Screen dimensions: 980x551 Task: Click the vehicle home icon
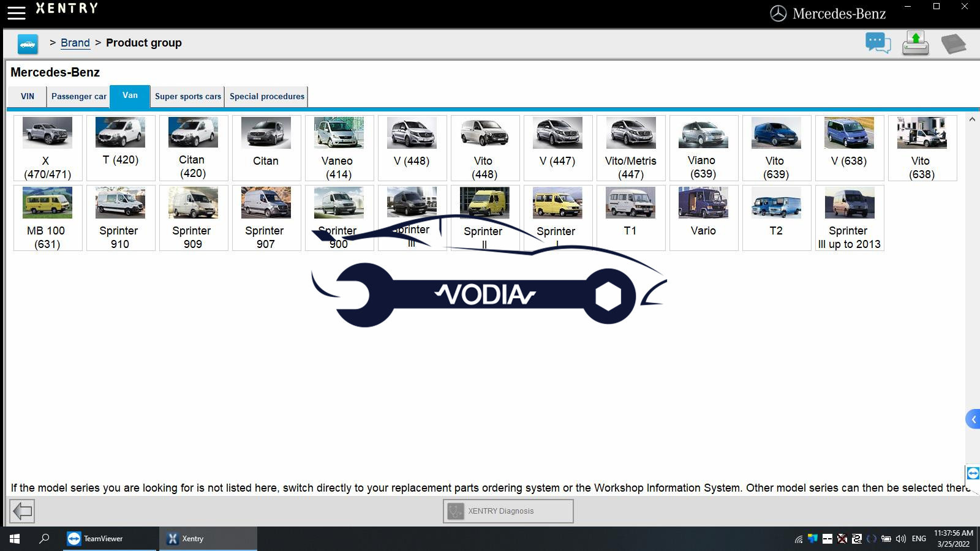pyautogui.click(x=28, y=44)
